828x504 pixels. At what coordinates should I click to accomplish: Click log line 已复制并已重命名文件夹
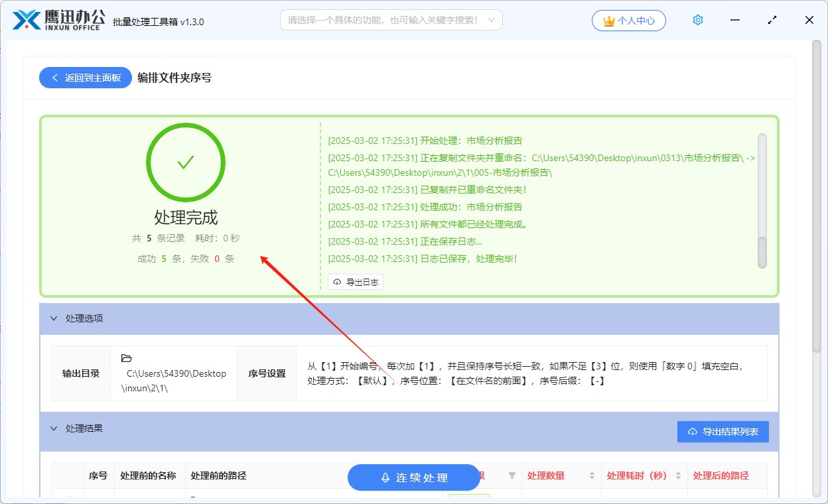[427, 190]
